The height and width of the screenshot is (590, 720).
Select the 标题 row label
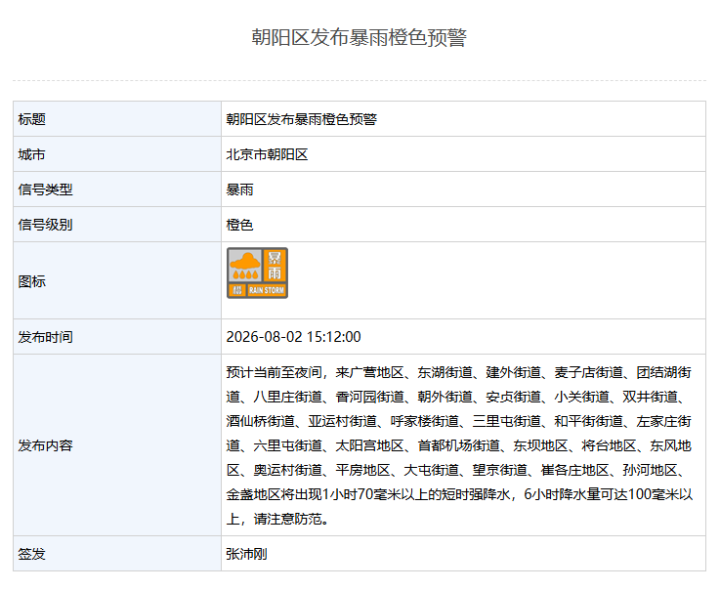coord(32,119)
